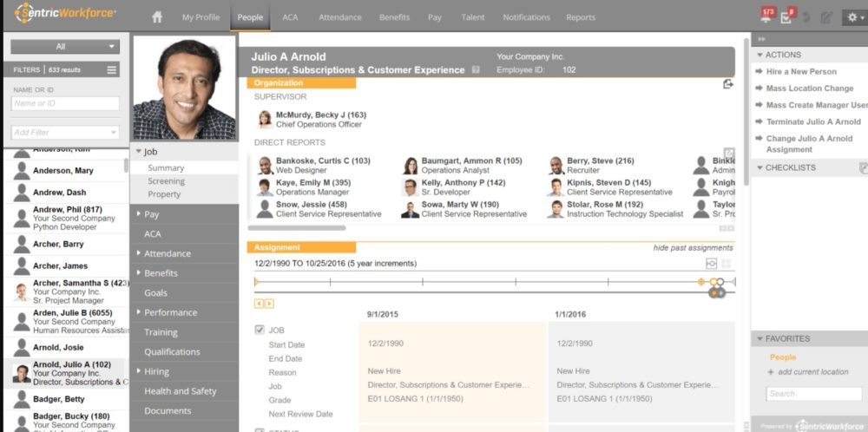Open the task checklist icon with badge

click(x=786, y=17)
